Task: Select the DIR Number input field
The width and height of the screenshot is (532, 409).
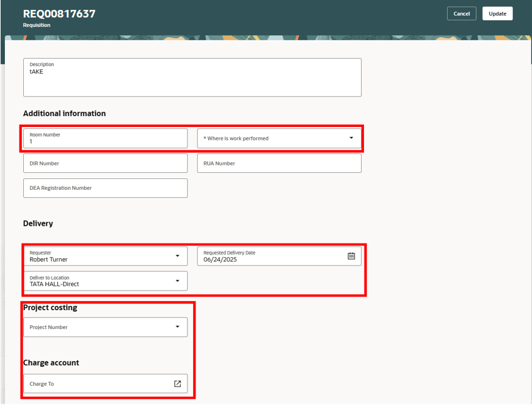Action: pos(105,163)
